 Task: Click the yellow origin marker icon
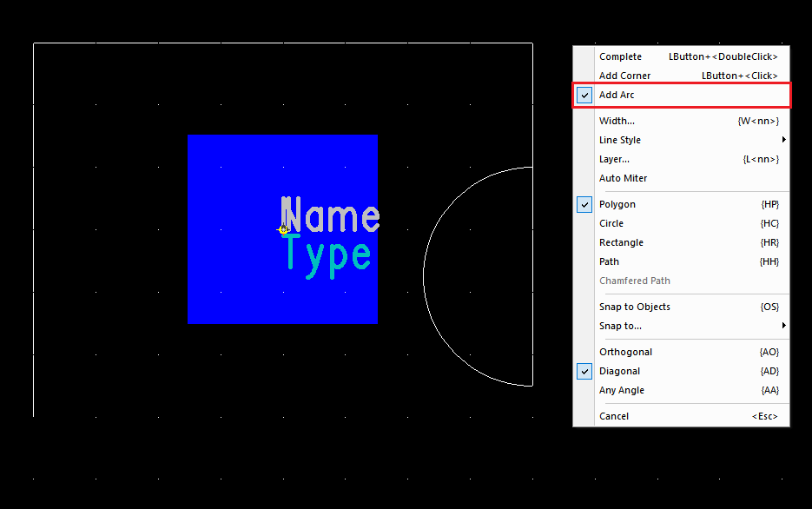click(x=282, y=230)
